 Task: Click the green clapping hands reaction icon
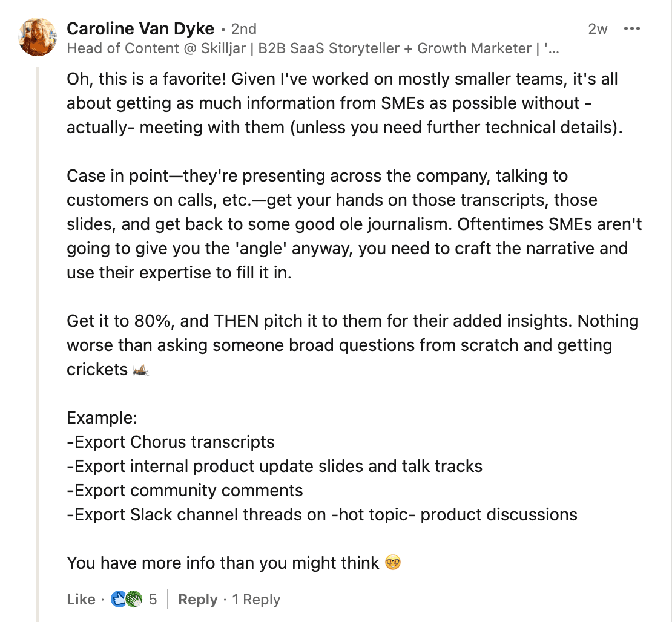coord(133,599)
